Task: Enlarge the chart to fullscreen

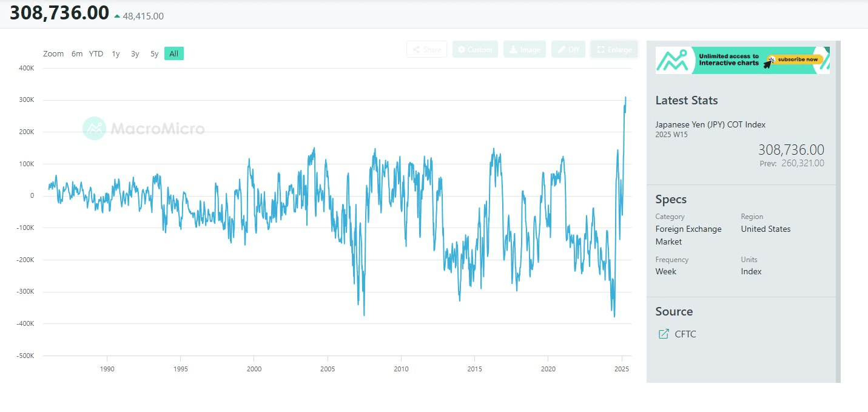Action: (614, 50)
